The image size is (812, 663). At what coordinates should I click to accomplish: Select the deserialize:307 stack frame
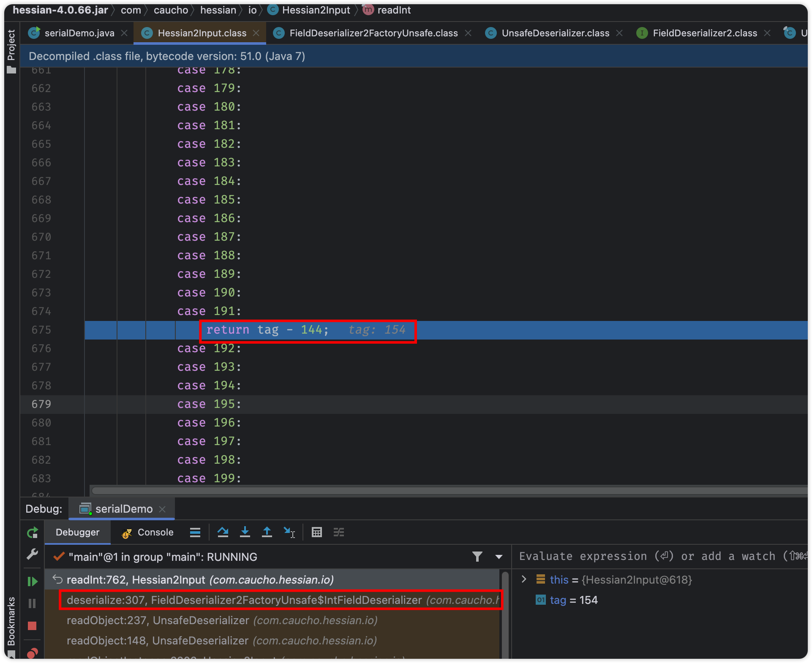pos(272,600)
